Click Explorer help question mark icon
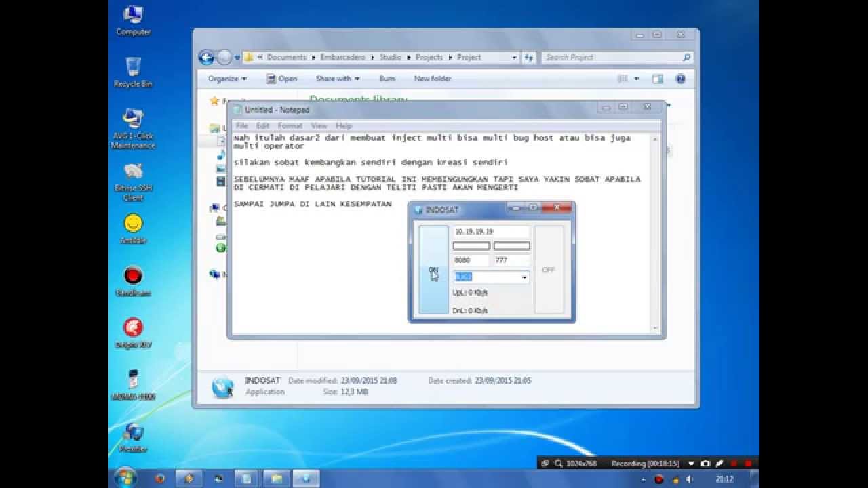The height and width of the screenshot is (488, 868). point(681,79)
